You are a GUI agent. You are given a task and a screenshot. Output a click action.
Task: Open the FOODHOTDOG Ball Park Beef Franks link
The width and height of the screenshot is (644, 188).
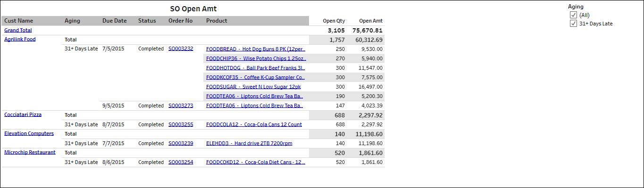(255, 68)
